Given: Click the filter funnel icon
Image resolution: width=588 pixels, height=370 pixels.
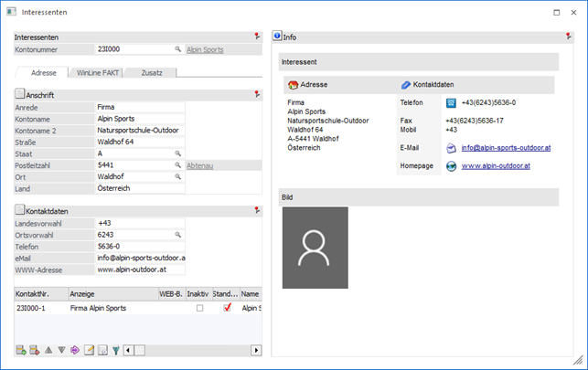Looking at the screenshot, I should (x=116, y=350).
